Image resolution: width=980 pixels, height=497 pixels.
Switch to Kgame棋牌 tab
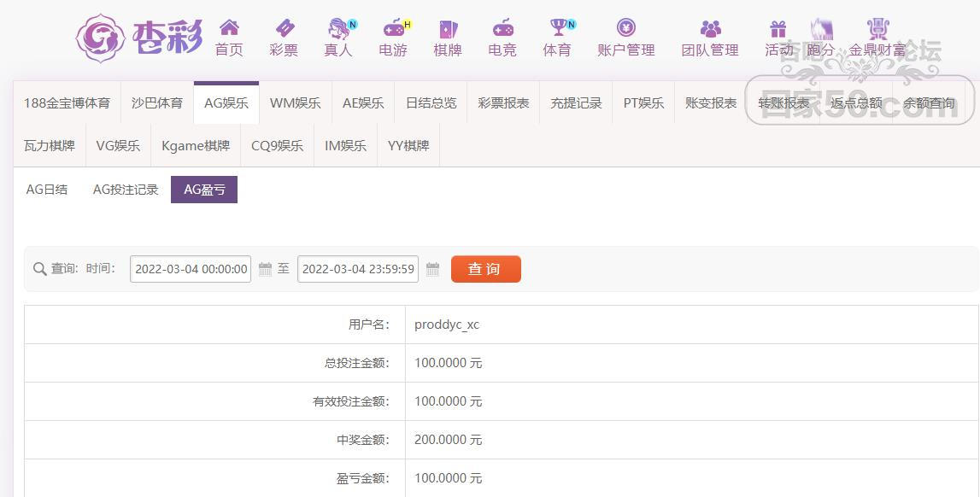coord(196,145)
